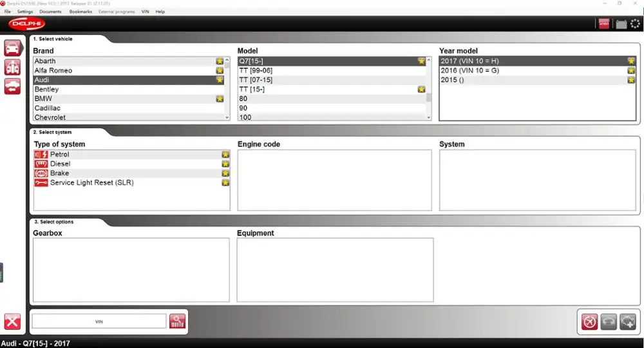Click the red X exit icon at bottom left

[12, 322]
